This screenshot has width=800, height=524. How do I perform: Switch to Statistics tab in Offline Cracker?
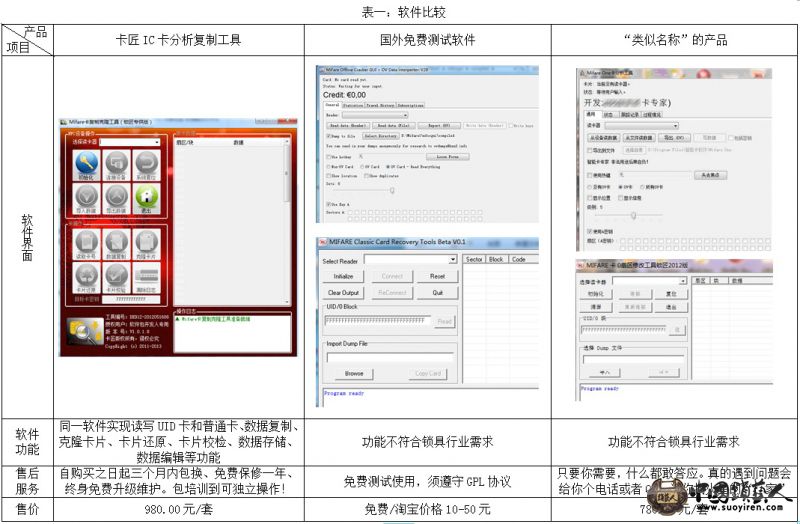pos(353,105)
